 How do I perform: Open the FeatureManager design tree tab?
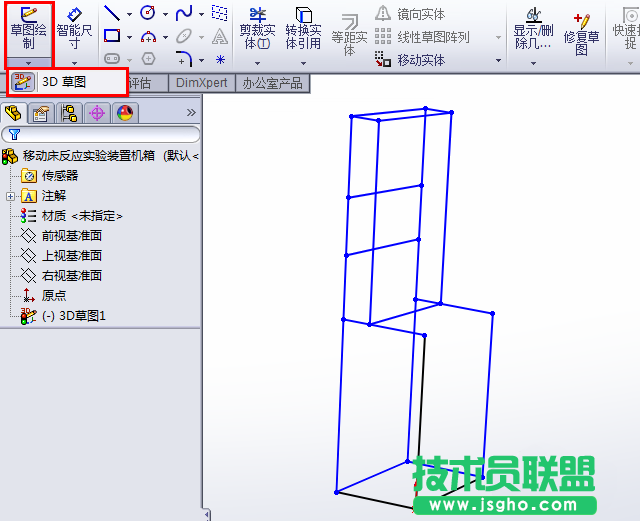13,113
